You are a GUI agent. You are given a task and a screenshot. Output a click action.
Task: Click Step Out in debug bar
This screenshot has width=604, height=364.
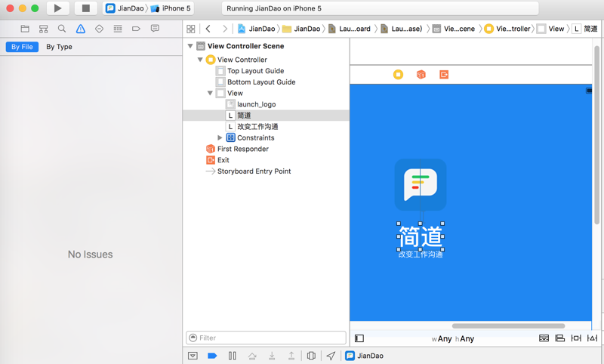pos(291,356)
